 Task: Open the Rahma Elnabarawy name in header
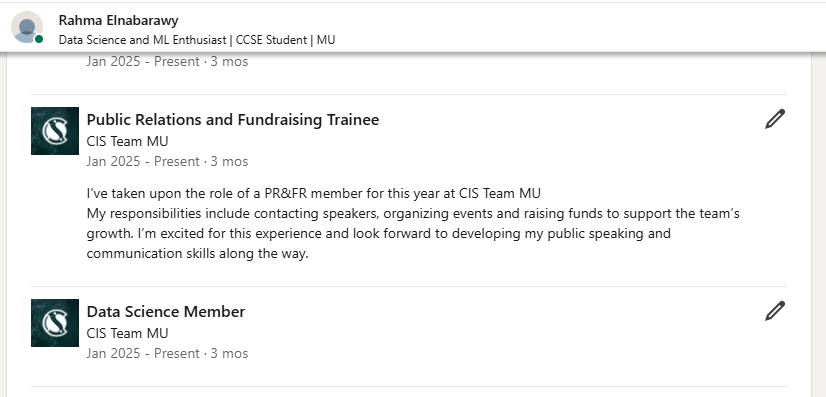click(x=119, y=21)
